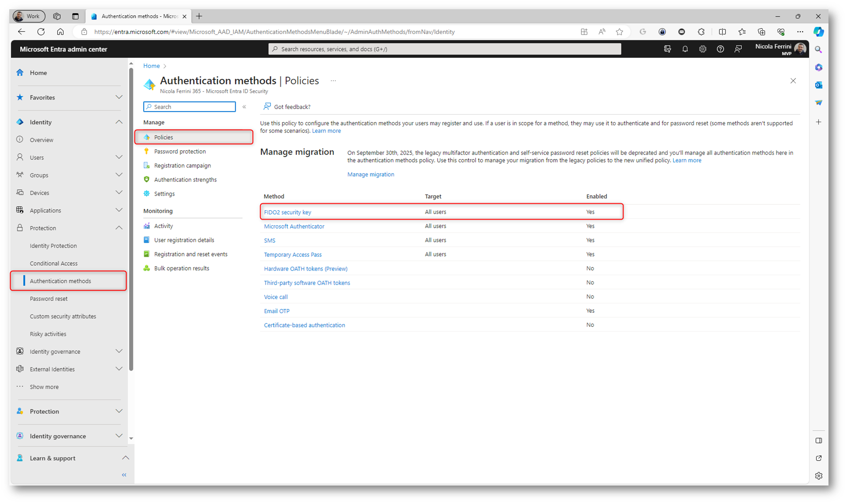
Task: Collapse the left navigation pane
Action: pyautogui.click(x=124, y=475)
